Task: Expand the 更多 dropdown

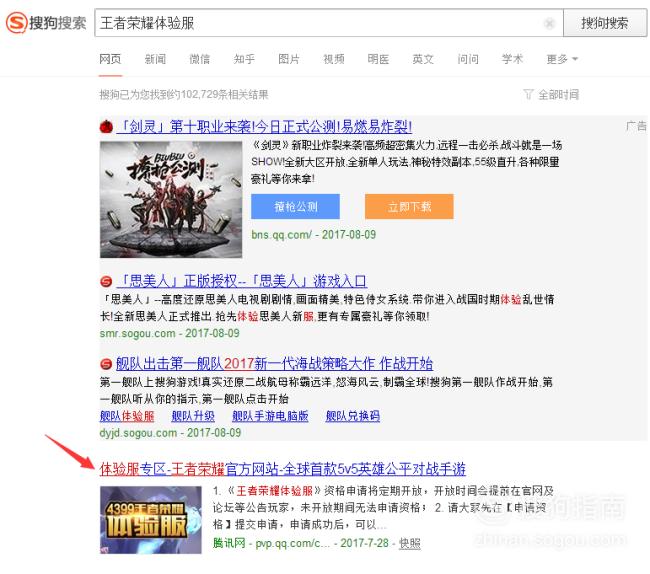Action: tap(562, 59)
